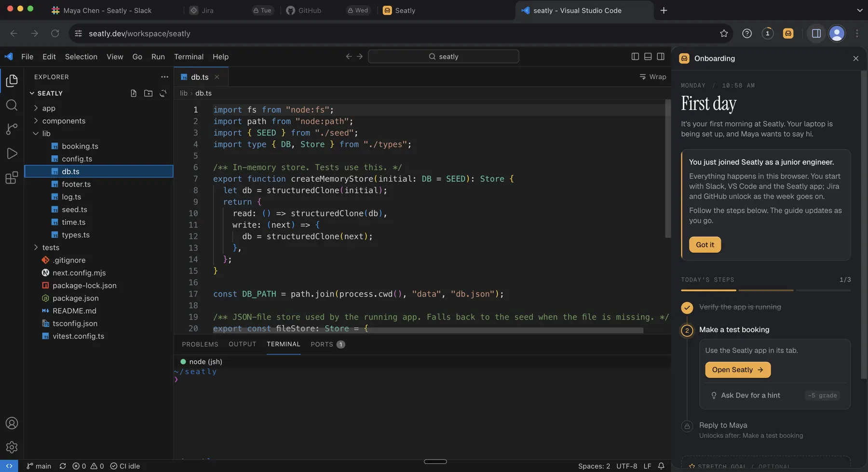Open the Source Control view
Screen dimensions: 868x472
pyautogui.click(x=12, y=129)
